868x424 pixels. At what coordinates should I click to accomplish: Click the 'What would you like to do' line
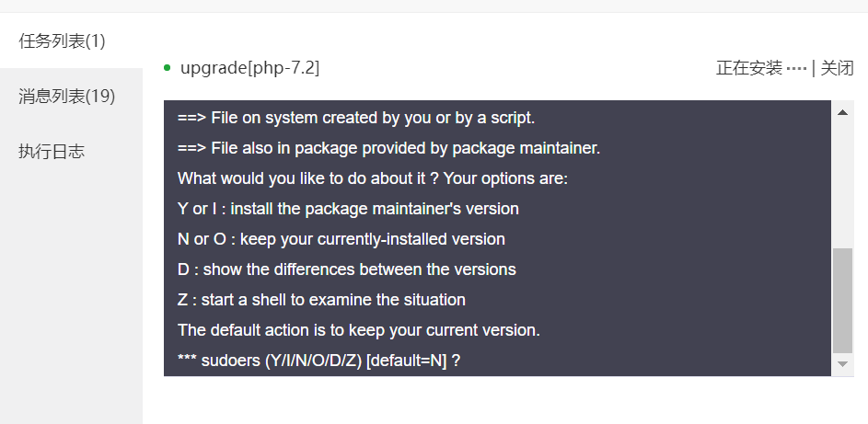(x=373, y=178)
